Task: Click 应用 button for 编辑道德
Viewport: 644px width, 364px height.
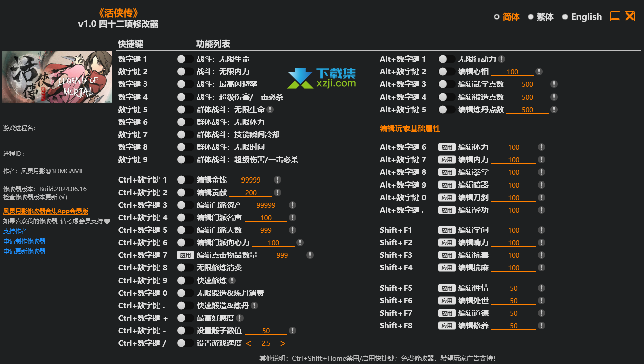Action: click(447, 313)
